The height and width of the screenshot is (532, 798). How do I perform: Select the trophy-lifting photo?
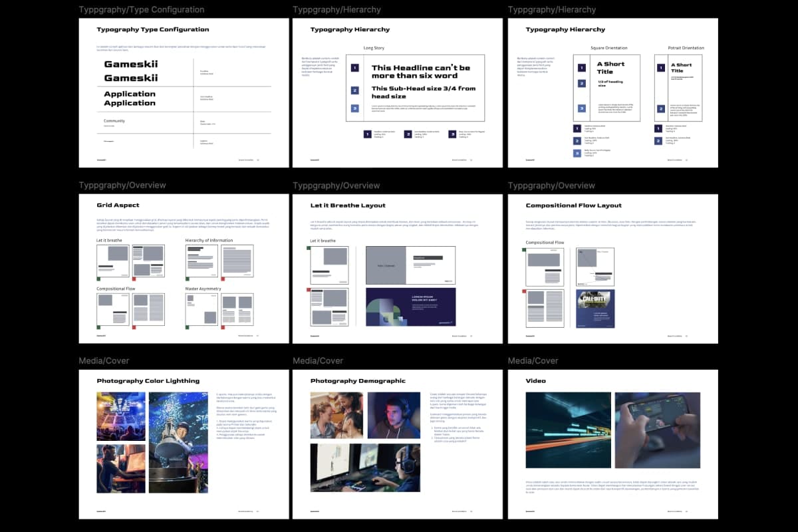tap(178, 442)
